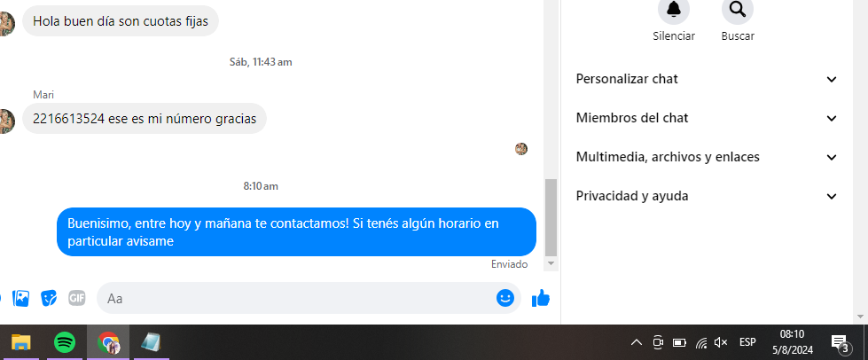Expand Multimedia, archivos y enlaces

point(707,157)
